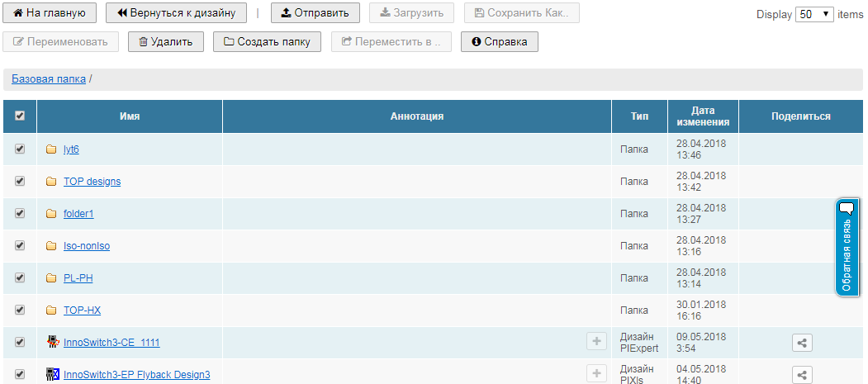This screenshot has width=868, height=384.
Task: Uncheck the select-all checkbox in table header
Action: click(20, 116)
